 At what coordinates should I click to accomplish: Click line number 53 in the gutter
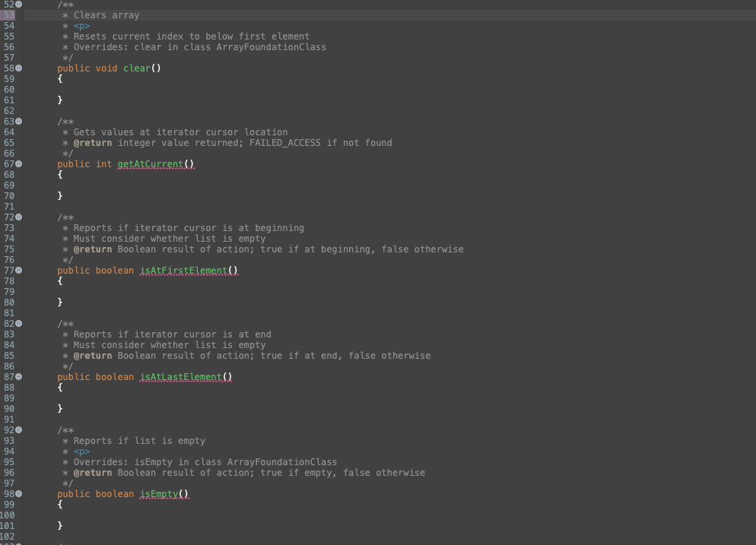point(9,15)
